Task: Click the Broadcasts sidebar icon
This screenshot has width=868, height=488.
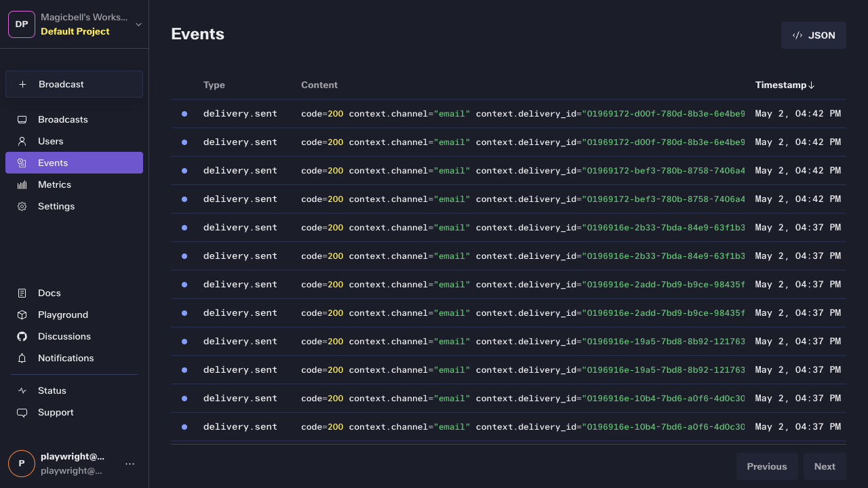Action: point(22,119)
